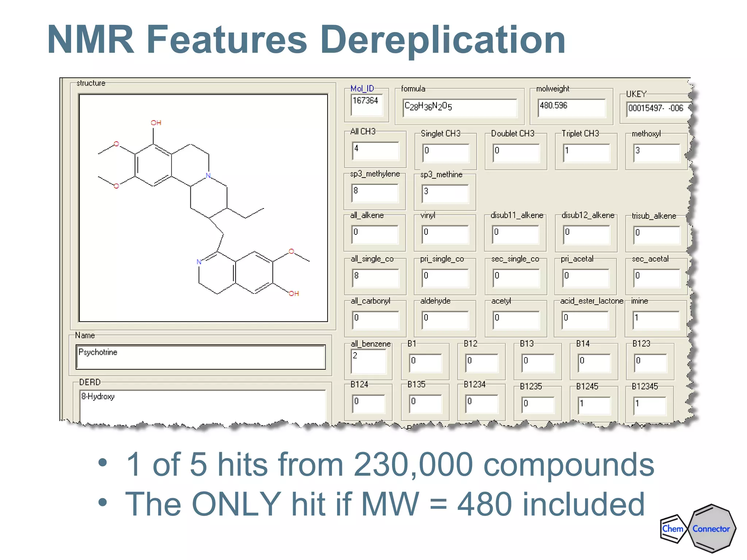This screenshot has height=560, width=747.
Task: Focus the sec_acetal value field
Action: 657,278
